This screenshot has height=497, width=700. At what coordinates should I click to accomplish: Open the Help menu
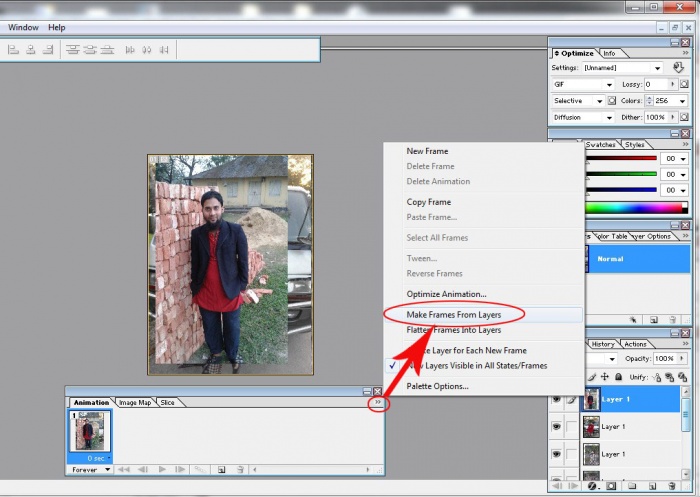click(57, 27)
